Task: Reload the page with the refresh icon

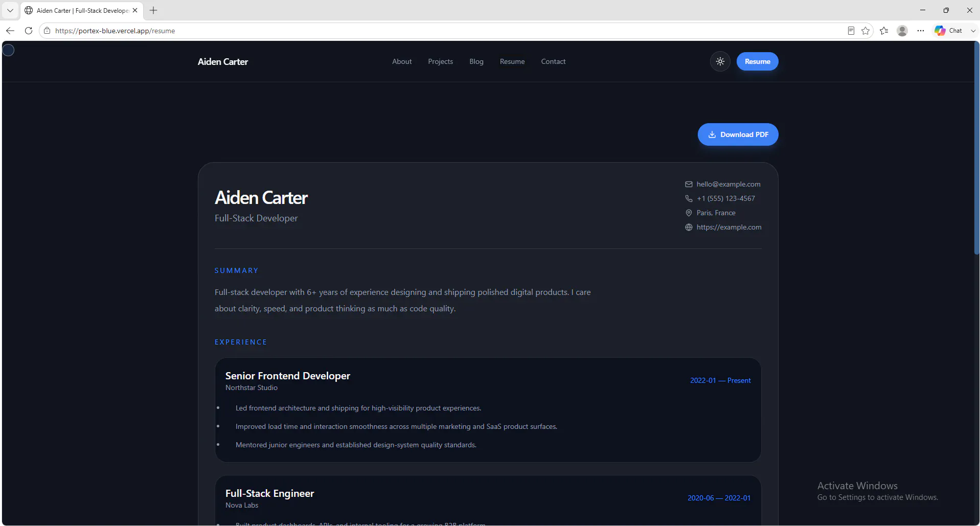Action: point(29,31)
